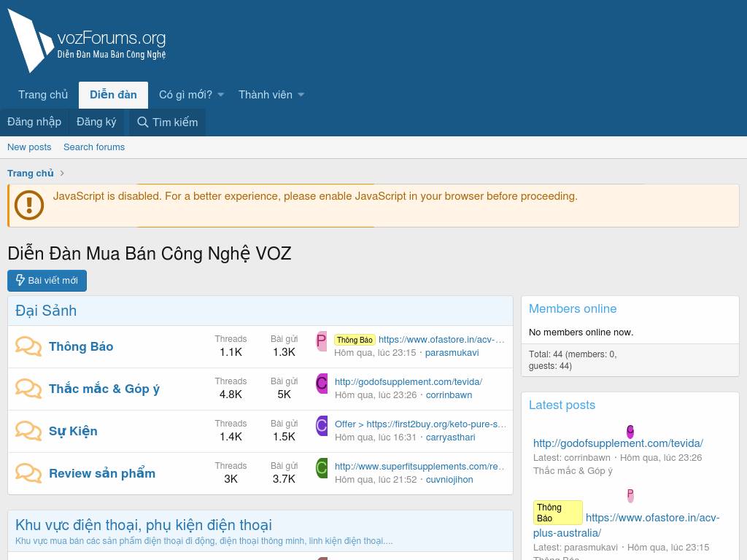747x560 pixels.
Task: Open the Khu vực điện thoại category heading
Action: (144, 525)
